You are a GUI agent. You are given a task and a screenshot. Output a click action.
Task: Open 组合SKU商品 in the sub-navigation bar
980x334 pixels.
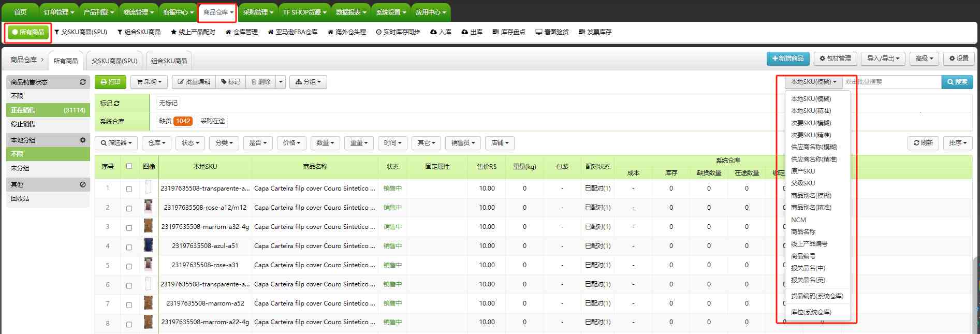(x=139, y=32)
